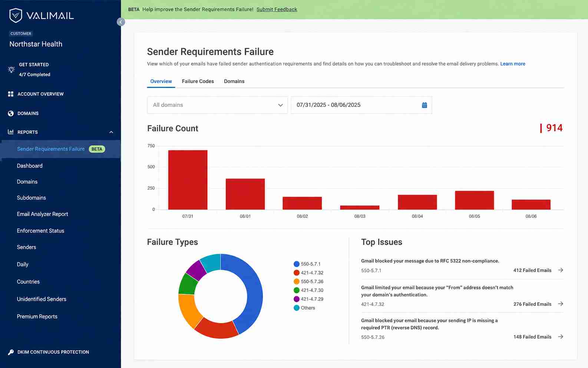
Task: Click the 421-4.7.32 red legend swatch
Action: pyautogui.click(x=297, y=273)
